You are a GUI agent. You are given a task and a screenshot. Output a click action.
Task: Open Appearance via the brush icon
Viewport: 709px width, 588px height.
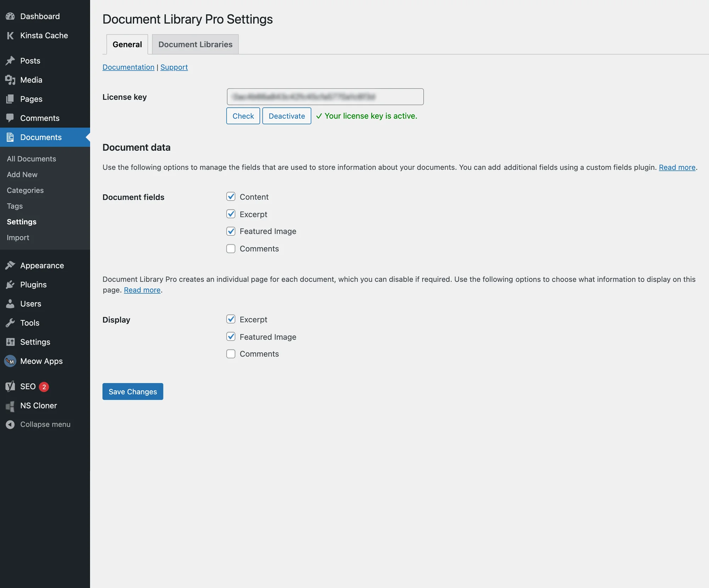[x=10, y=265]
